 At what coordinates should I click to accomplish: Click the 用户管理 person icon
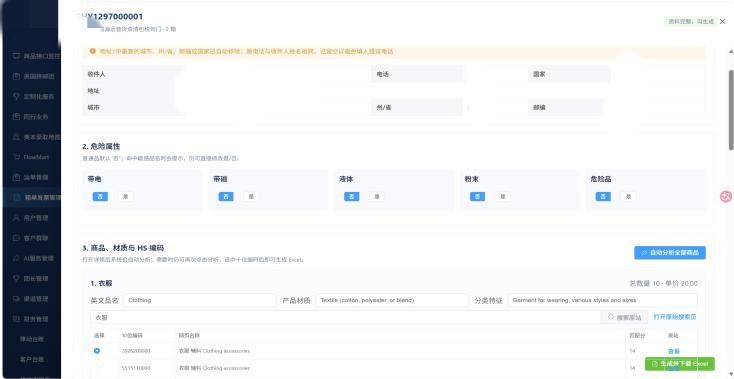[16, 218]
